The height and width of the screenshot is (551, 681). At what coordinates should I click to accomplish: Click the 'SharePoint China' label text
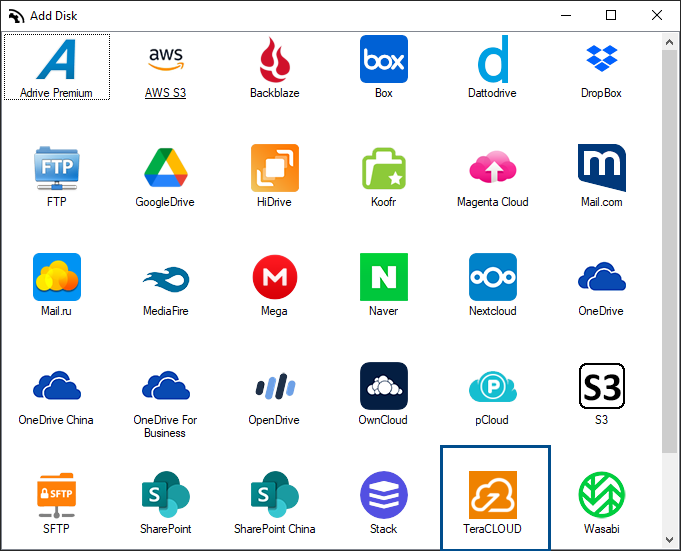tap(275, 529)
